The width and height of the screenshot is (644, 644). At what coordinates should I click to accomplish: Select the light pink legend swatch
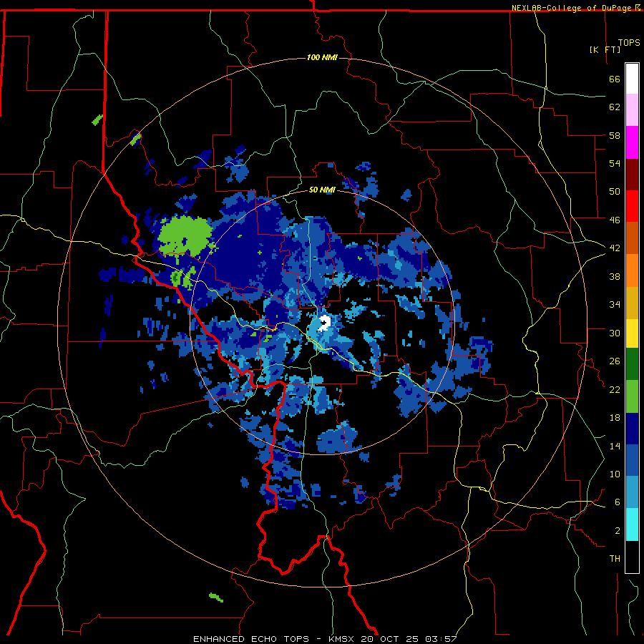(x=632, y=109)
